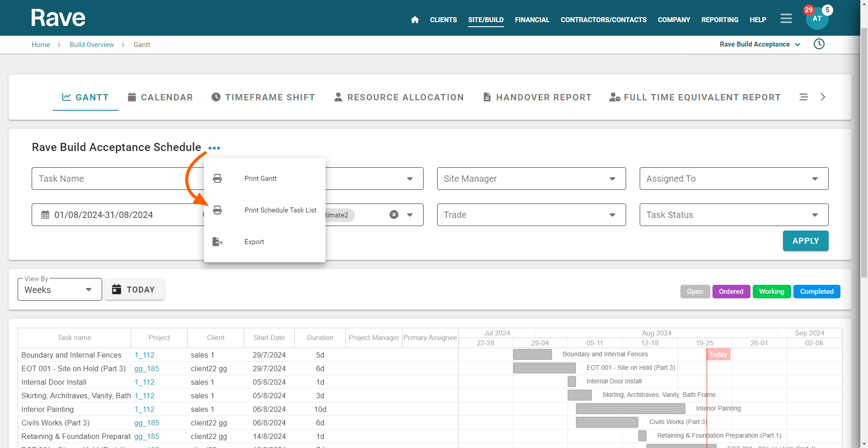868x448 pixels.
Task: Open the Calendar tab
Action: (160, 97)
